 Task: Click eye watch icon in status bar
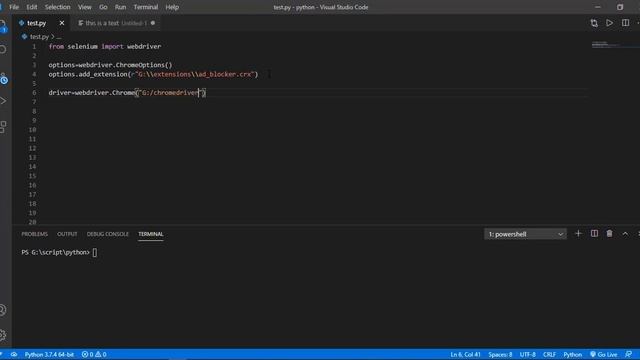(14, 354)
